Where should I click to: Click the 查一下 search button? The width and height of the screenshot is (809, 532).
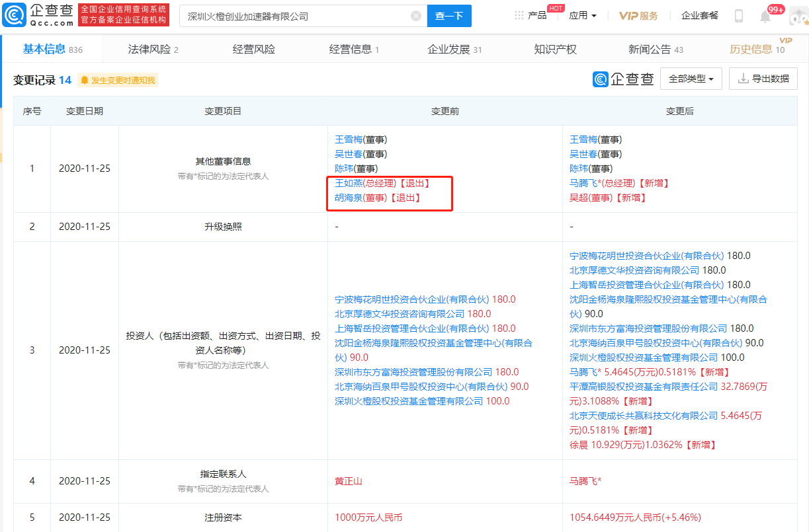[x=449, y=16]
